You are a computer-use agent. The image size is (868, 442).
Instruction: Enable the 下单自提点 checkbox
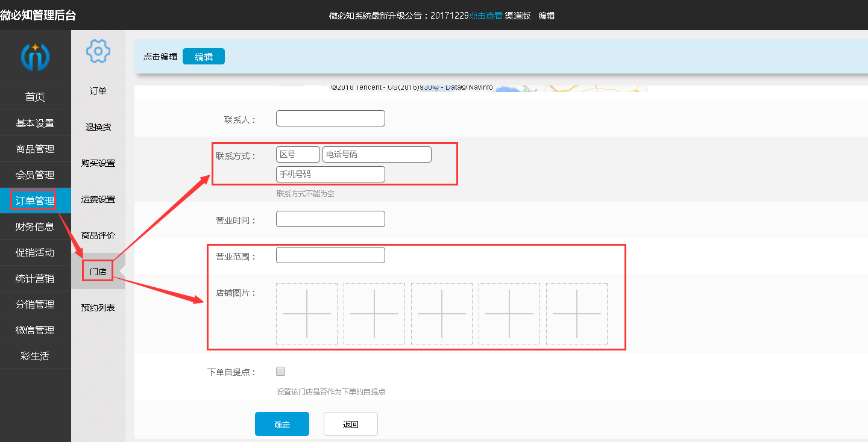click(x=280, y=372)
